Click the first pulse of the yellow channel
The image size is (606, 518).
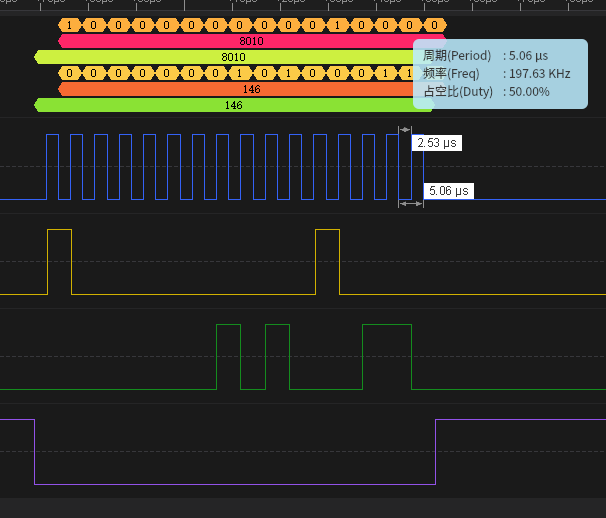click(x=60, y=262)
